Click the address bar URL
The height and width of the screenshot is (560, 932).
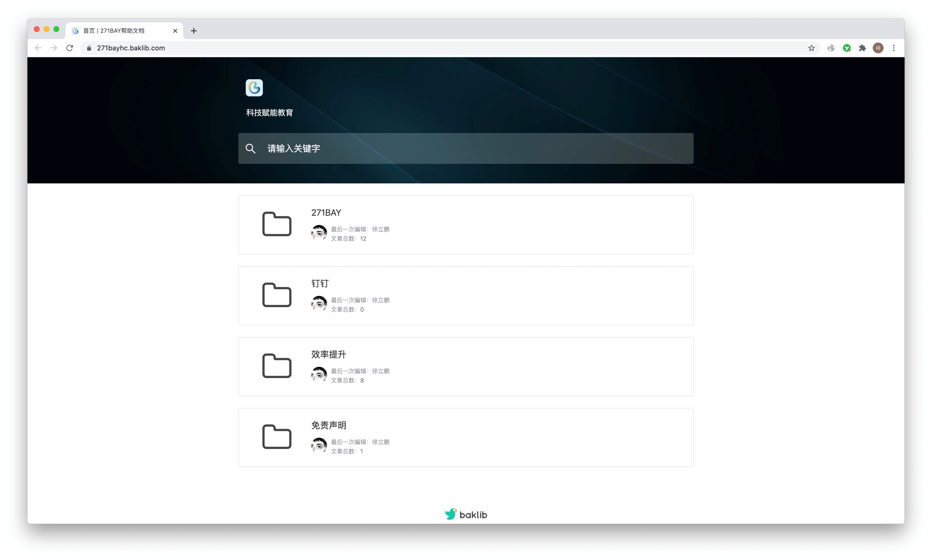pos(131,48)
